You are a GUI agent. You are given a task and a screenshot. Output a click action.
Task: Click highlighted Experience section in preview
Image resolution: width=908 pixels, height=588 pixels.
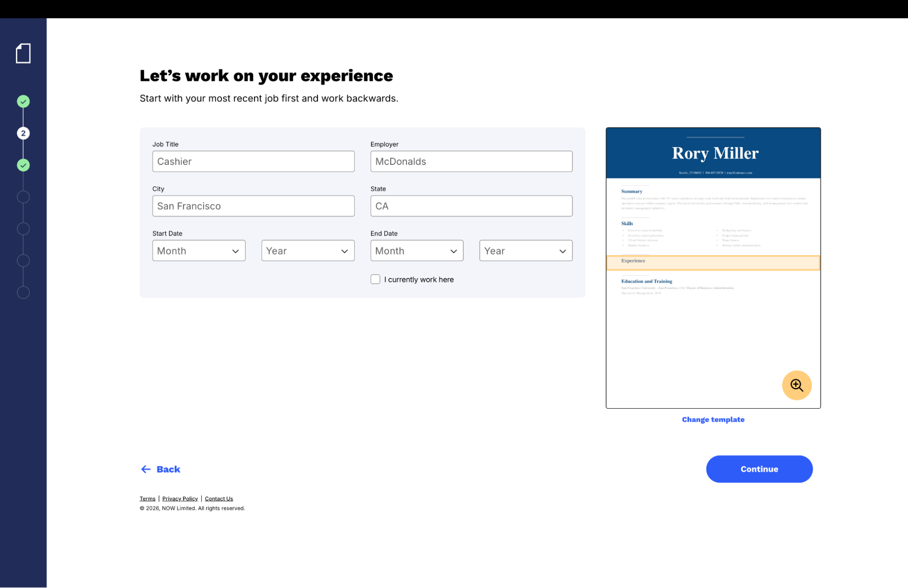[x=713, y=262]
